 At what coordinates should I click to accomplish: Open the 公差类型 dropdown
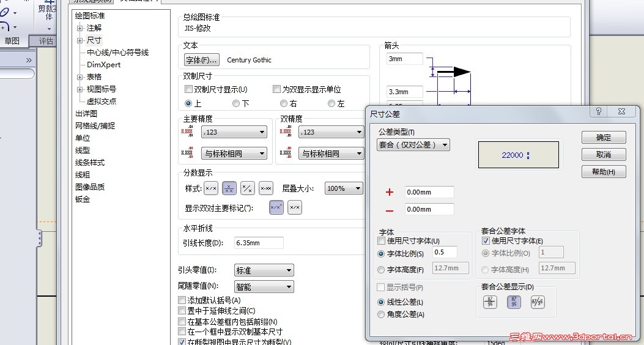(413, 144)
